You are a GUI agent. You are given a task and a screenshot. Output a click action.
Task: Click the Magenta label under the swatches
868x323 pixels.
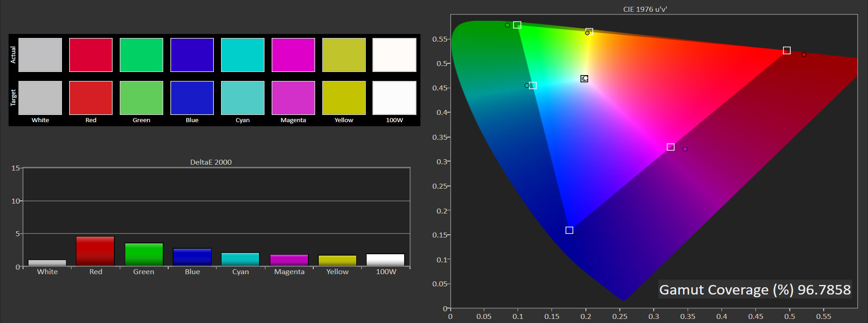[293, 120]
